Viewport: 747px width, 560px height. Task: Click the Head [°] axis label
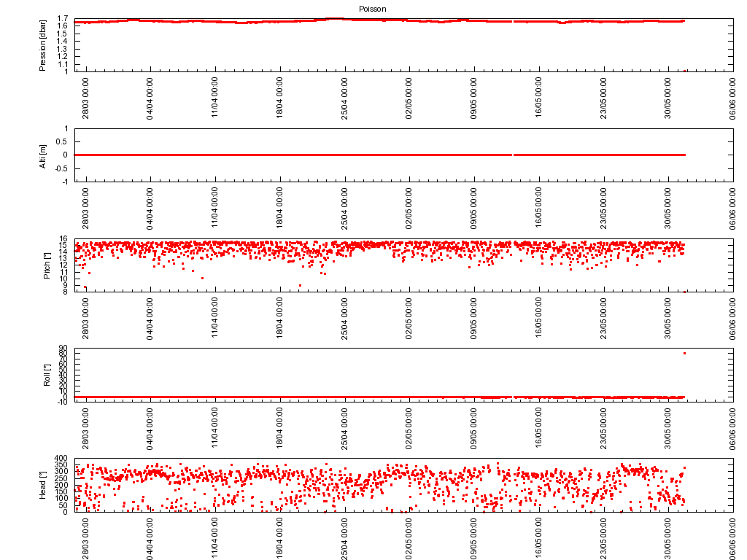(x=42, y=485)
